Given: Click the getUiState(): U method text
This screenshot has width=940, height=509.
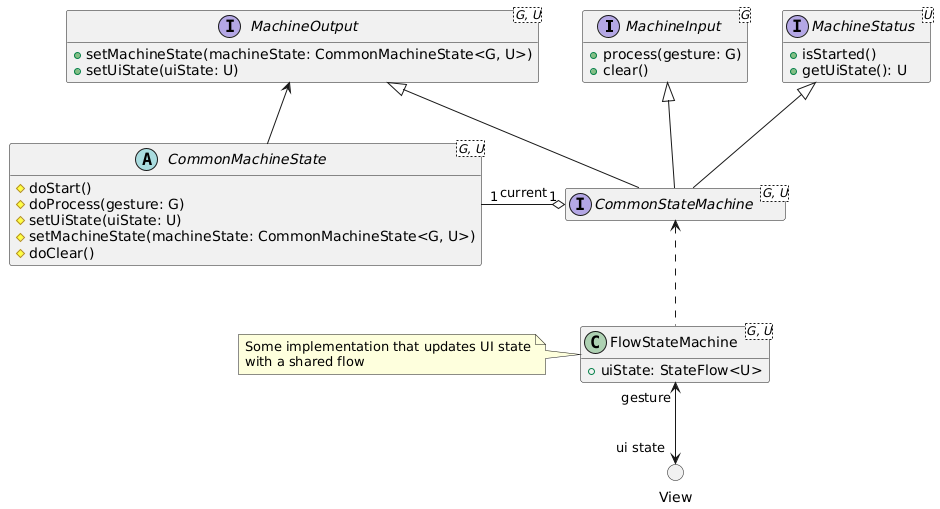Looking at the screenshot, I should coord(854,71).
